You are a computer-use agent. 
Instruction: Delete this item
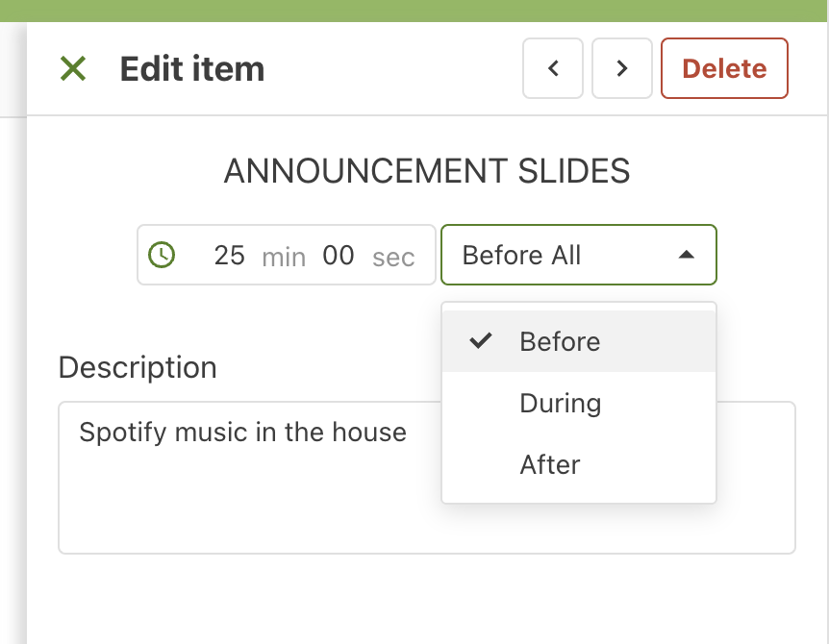pyautogui.click(x=724, y=68)
